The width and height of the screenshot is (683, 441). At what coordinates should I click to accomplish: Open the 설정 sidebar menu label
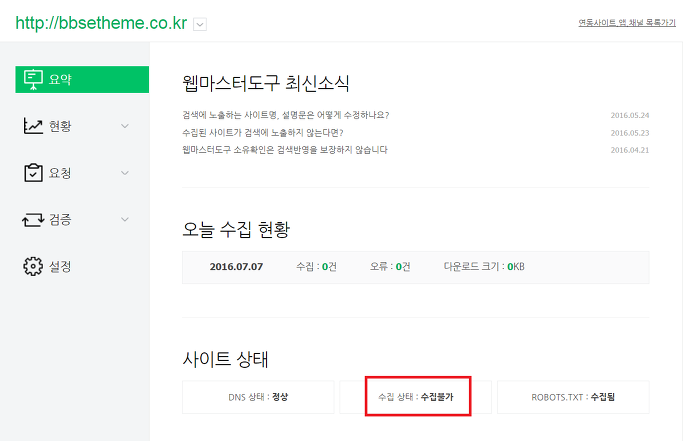tap(60, 266)
